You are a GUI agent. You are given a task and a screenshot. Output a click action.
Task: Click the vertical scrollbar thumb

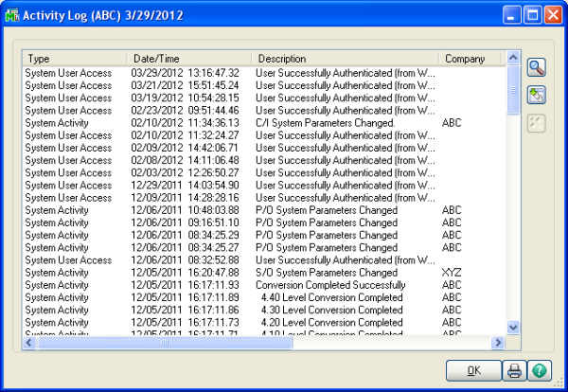(x=514, y=92)
